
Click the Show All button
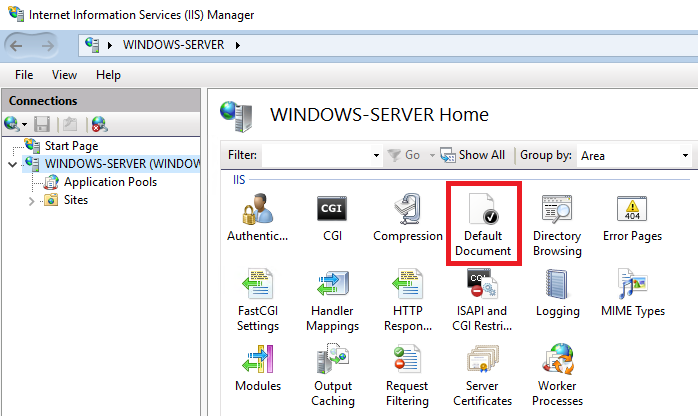[473, 155]
